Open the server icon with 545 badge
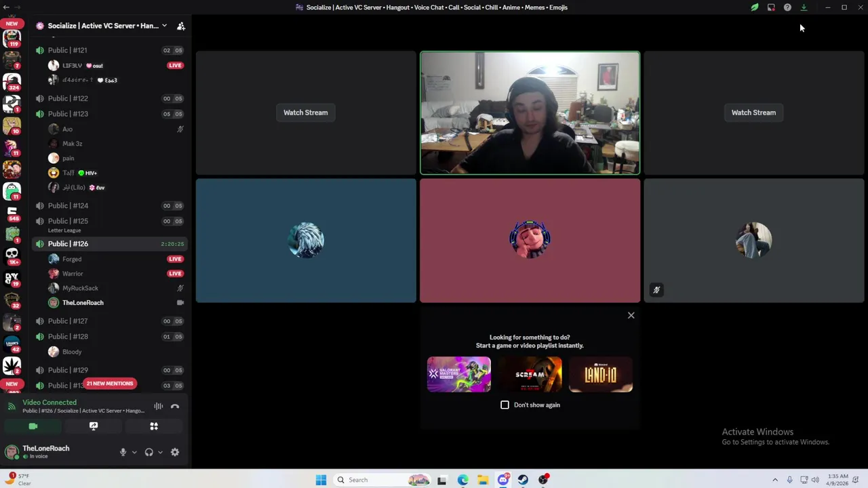This screenshot has width=868, height=488. click(12, 213)
